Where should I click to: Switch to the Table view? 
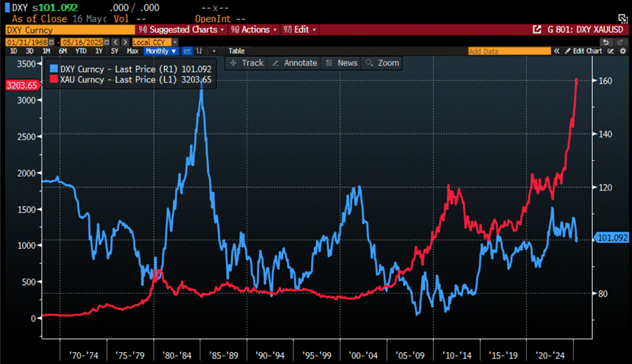tap(237, 51)
